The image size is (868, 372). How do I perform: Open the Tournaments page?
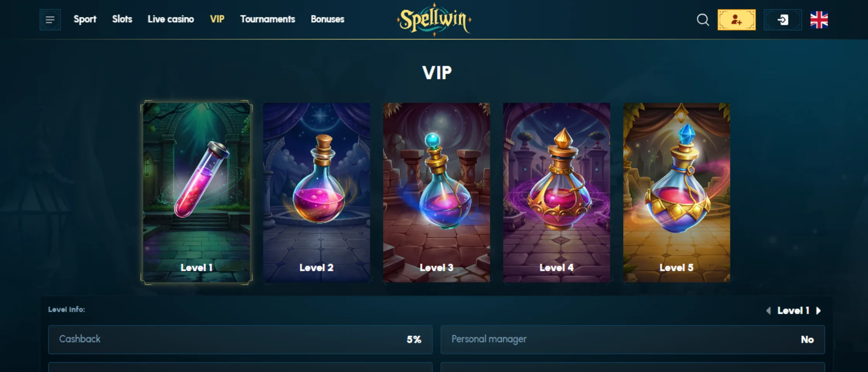point(267,19)
